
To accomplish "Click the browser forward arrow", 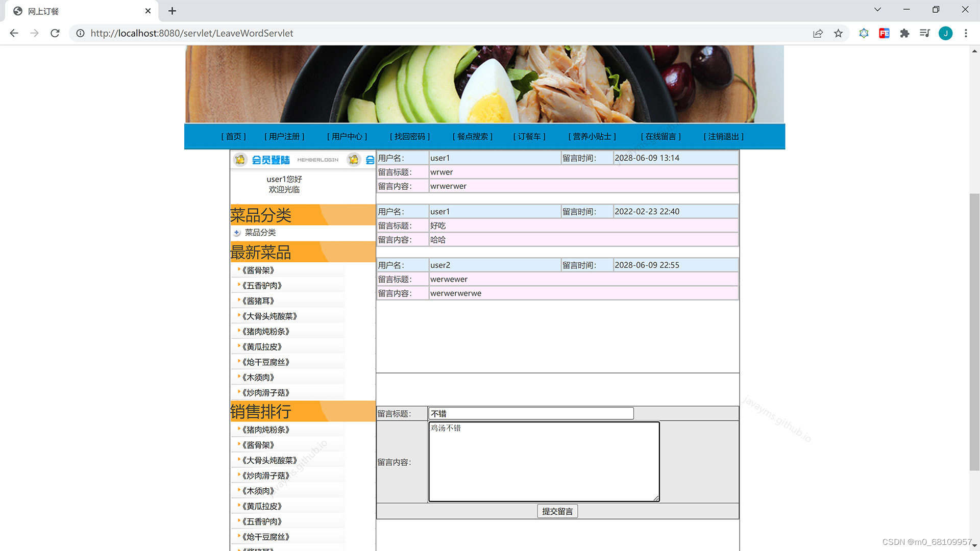I will pos(34,33).
